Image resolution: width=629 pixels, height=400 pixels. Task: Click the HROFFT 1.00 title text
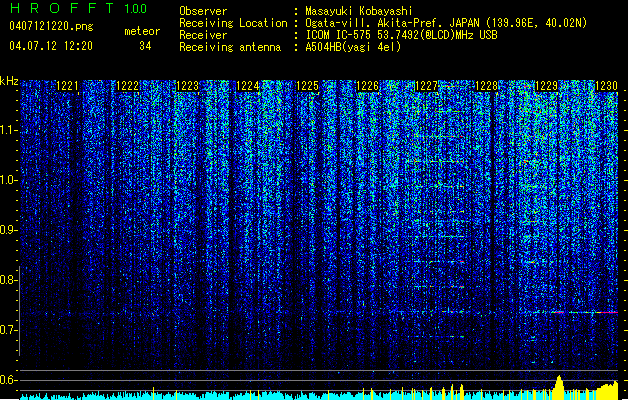(x=78, y=8)
